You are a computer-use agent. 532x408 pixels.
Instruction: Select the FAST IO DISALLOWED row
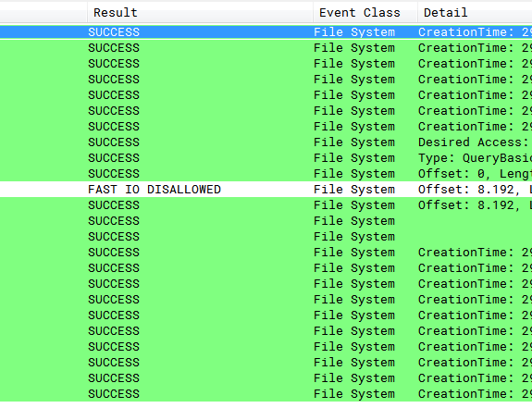[266, 190]
